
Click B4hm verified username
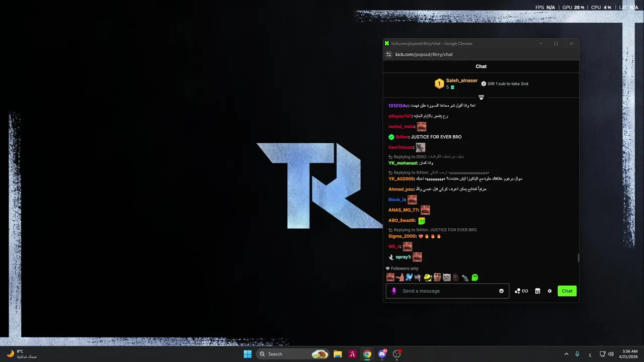402,137
